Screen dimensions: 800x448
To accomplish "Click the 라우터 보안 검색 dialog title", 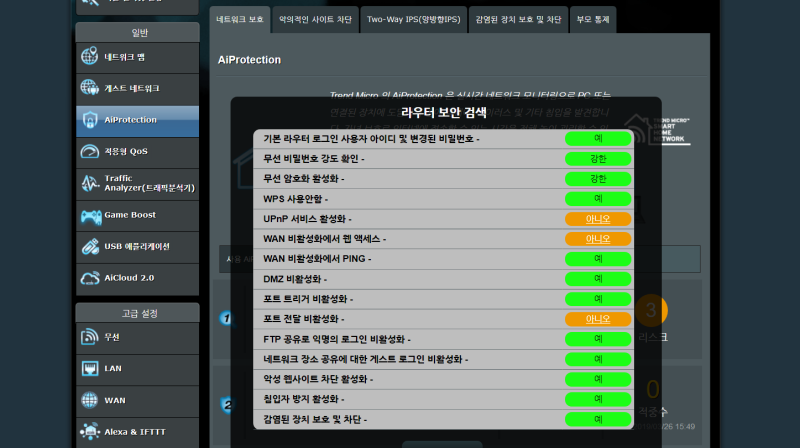I will (443, 113).
